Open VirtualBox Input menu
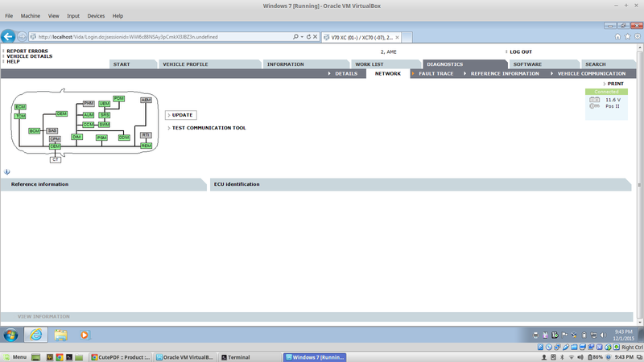644x362 pixels. pos(73,16)
